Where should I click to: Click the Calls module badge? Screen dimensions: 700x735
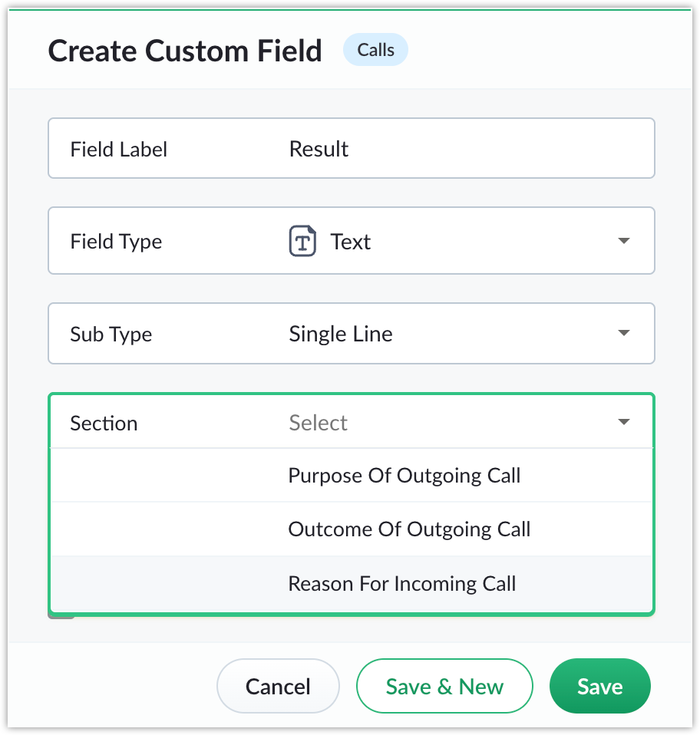(x=375, y=50)
